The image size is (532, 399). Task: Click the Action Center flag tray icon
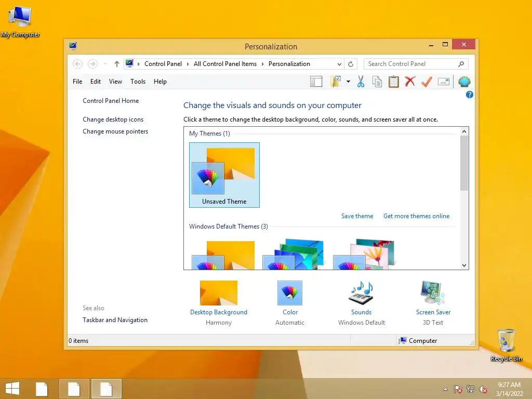point(458,389)
